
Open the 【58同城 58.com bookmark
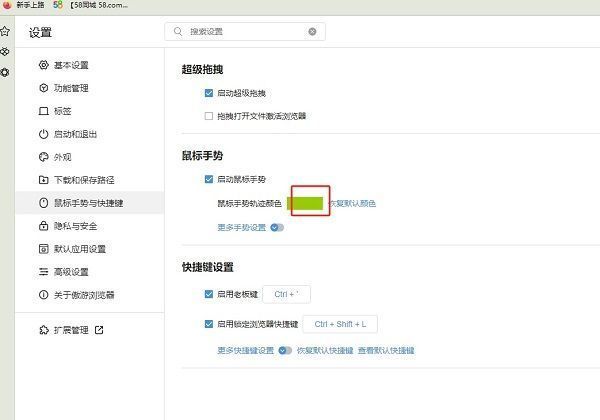pos(99,5)
